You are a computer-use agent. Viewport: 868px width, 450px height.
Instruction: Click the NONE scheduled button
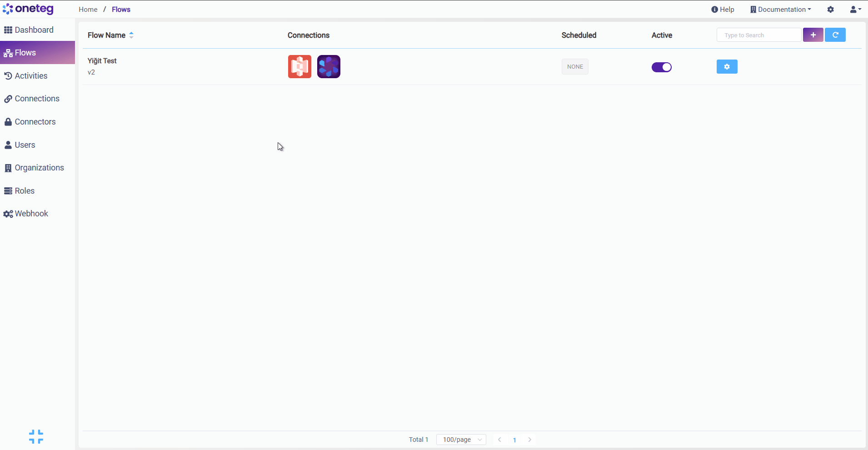tap(574, 67)
